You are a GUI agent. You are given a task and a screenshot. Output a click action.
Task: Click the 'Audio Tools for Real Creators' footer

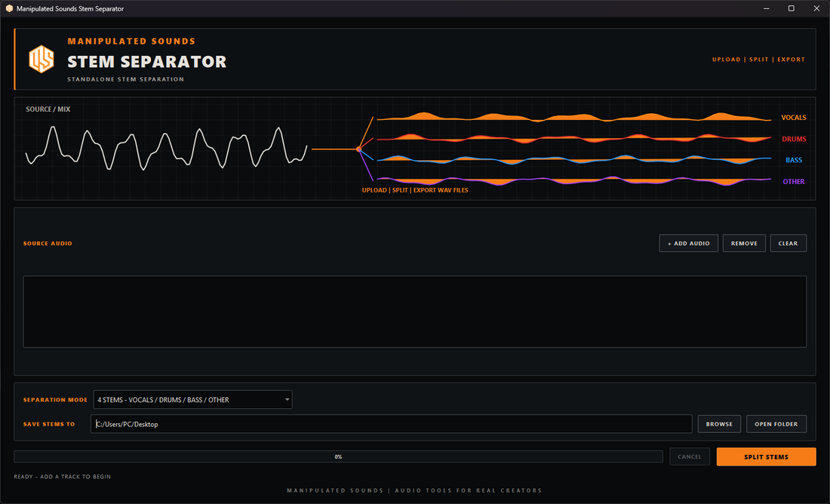point(469,490)
